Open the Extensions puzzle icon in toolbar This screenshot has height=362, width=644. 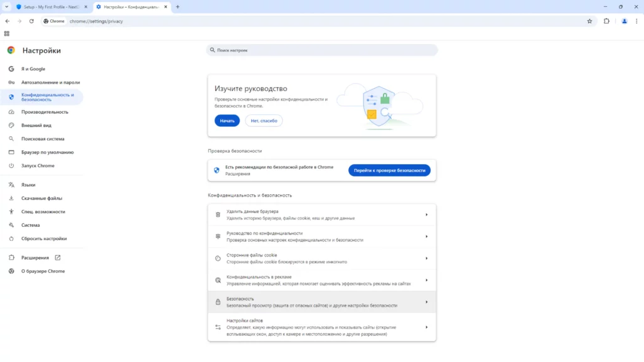pos(606,21)
